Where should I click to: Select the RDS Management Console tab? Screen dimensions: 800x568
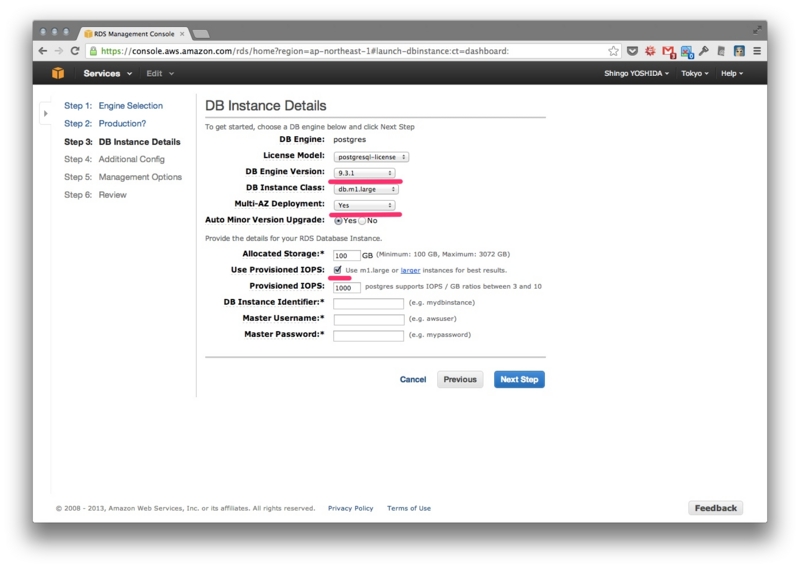pos(134,34)
